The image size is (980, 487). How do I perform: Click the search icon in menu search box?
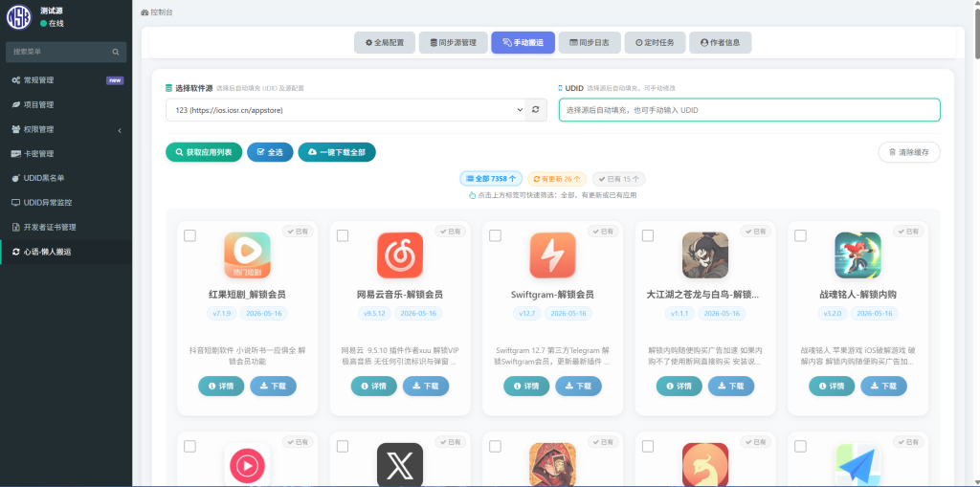[x=116, y=52]
